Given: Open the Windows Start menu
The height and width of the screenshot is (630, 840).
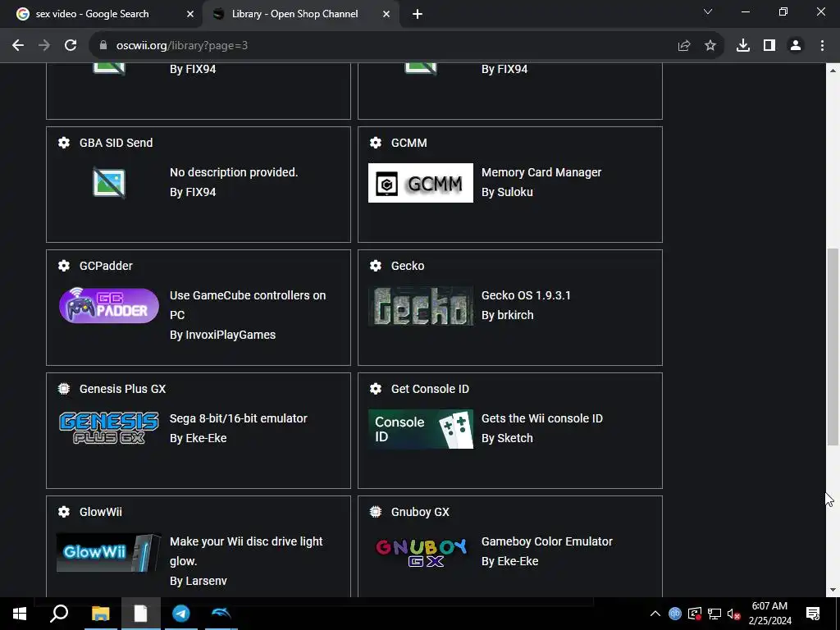Looking at the screenshot, I should [20, 614].
